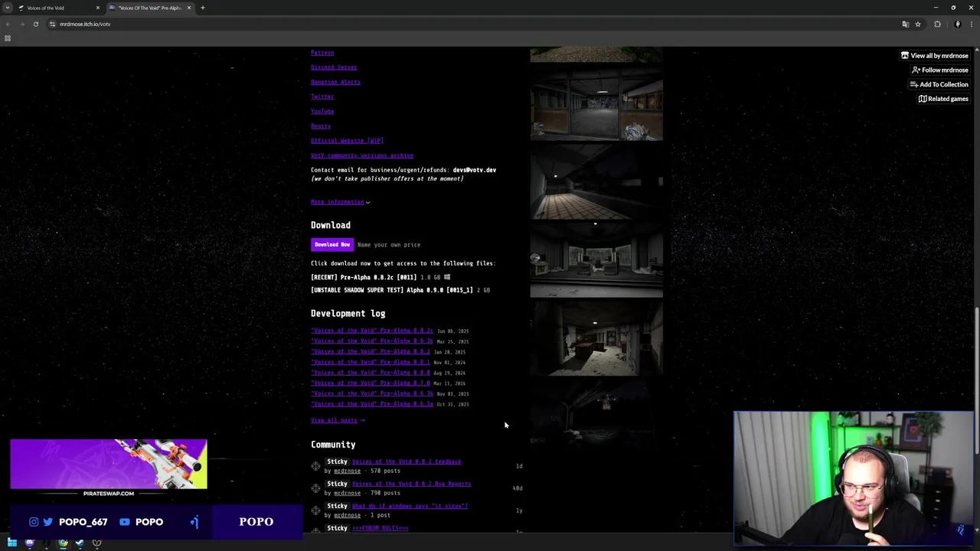Open 'Voices of the Void 0.8.2 Feedback' topic
Image resolution: width=980 pixels, height=551 pixels.
[x=407, y=461]
